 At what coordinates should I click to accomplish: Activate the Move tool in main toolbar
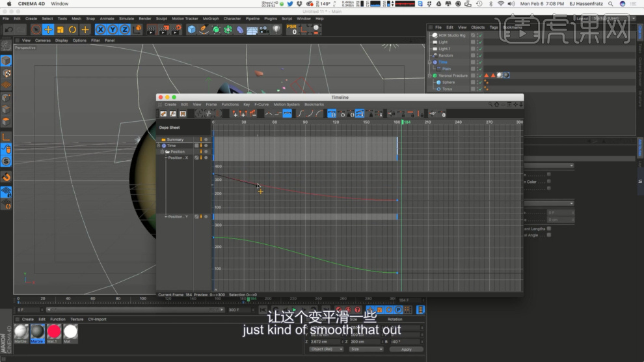pyautogui.click(x=48, y=29)
